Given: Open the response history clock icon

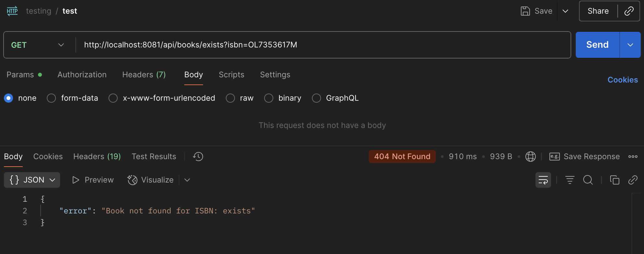Looking at the screenshot, I should (198, 157).
